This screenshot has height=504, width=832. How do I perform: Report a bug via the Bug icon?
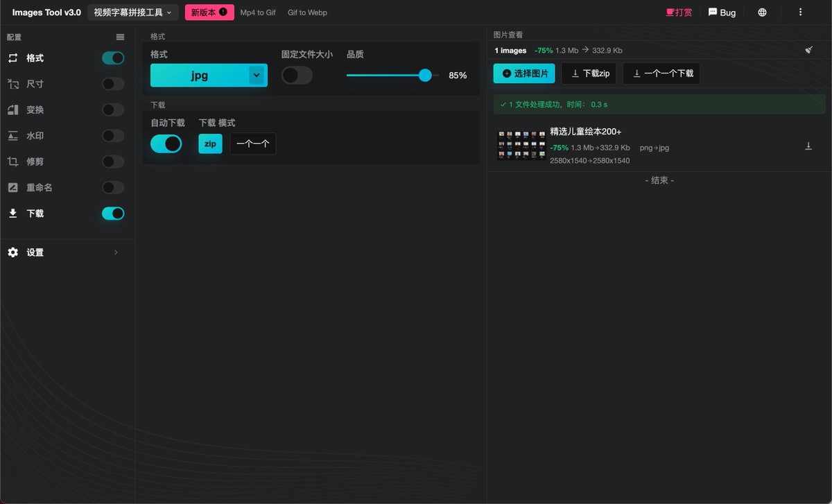coord(712,12)
